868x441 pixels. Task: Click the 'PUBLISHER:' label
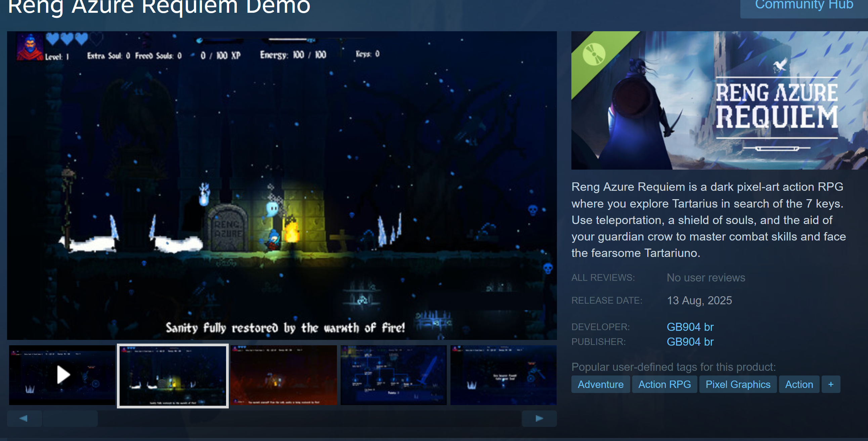pyautogui.click(x=599, y=342)
